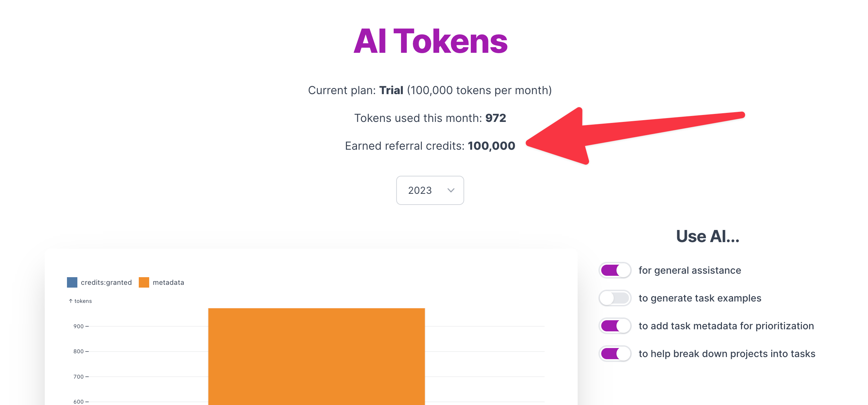Click the AI Tokens page heading
Image resolution: width=868 pixels, height=405 pixels.
pos(430,42)
